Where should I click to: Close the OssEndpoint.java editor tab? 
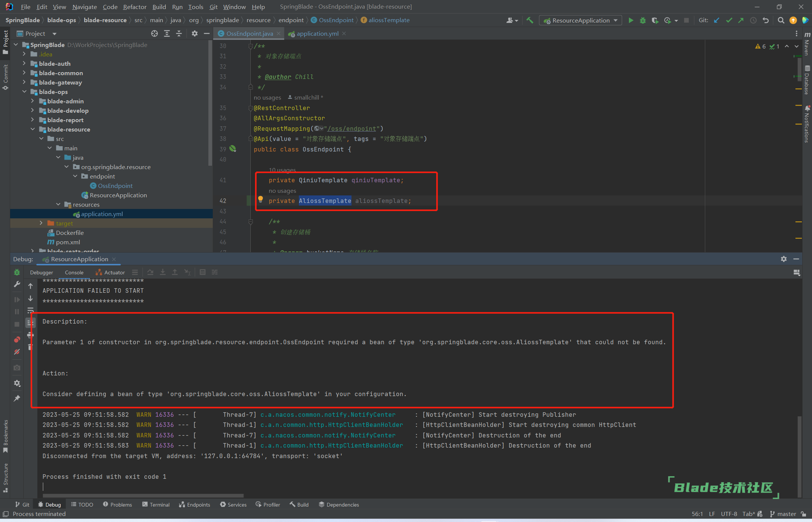point(279,33)
